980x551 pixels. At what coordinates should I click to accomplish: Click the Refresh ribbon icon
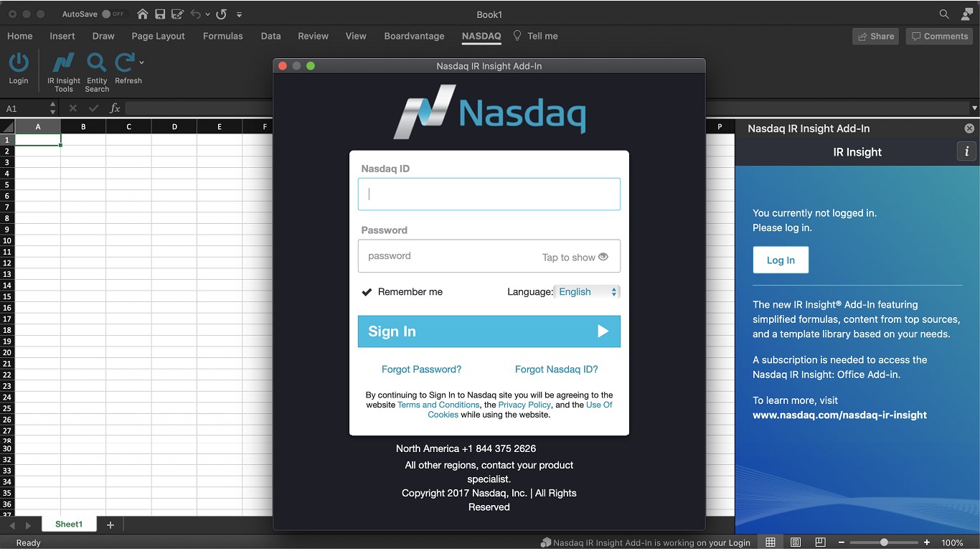pos(125,63)
